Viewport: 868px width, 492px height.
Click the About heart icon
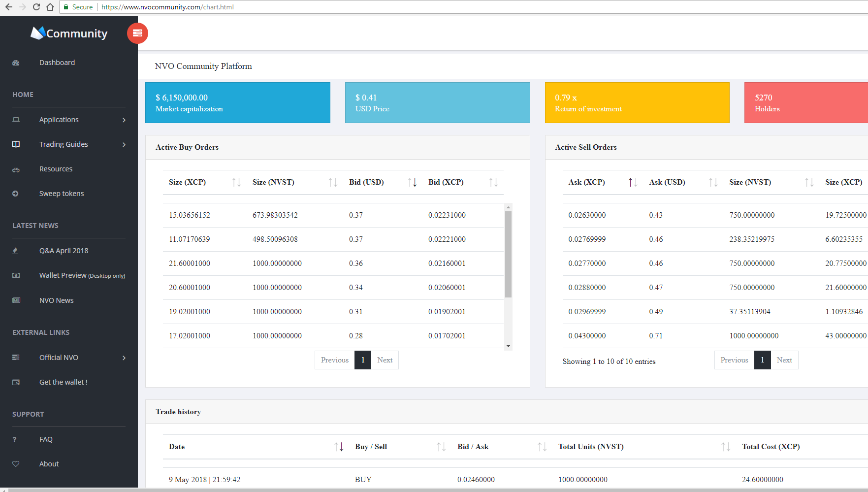[x=16, y=464]
